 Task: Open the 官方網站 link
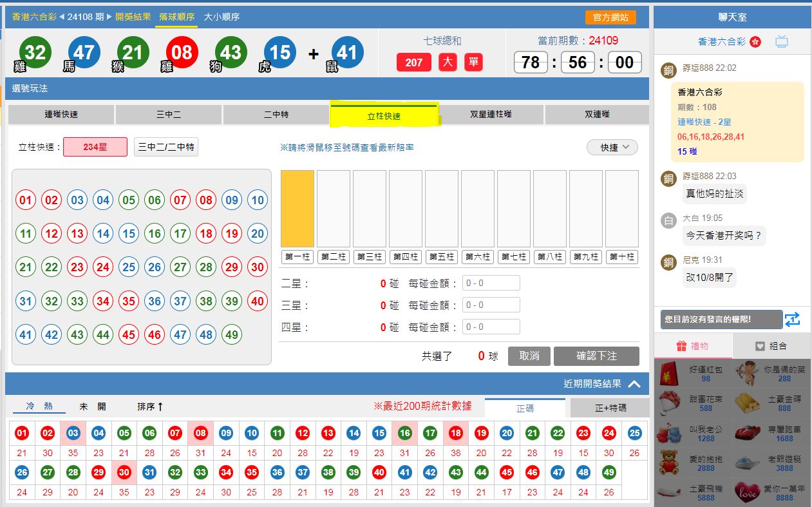[x=610, y=17]
